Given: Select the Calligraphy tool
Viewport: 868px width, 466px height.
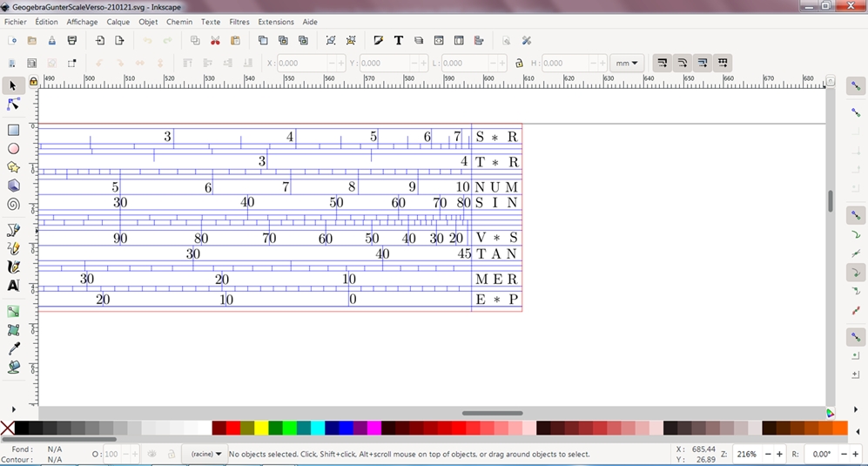Looking at the screenshot, I should tap(13, 267).
